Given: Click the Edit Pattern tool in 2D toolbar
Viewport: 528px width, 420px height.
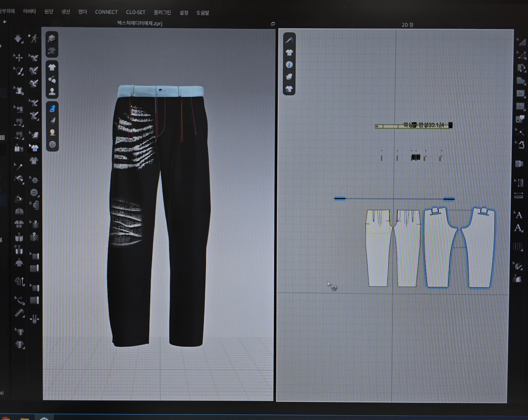Looking at the screenshot, I should point(521,42).
